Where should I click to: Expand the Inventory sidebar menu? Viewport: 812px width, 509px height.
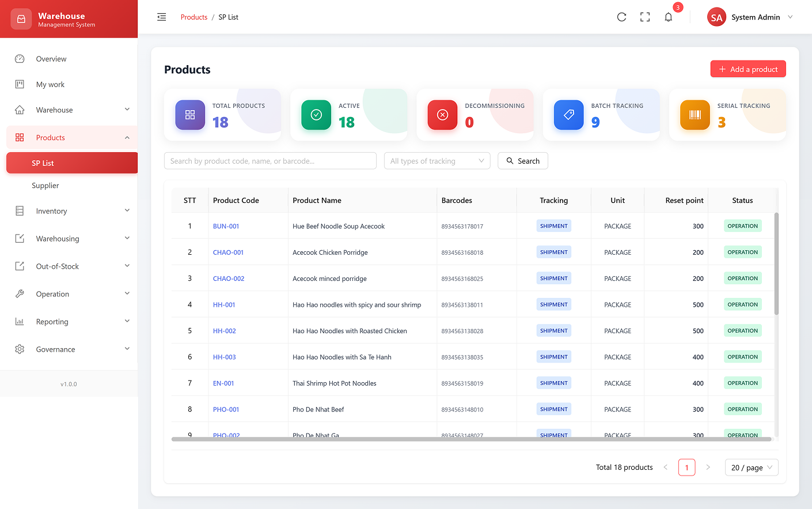point(72,211)
